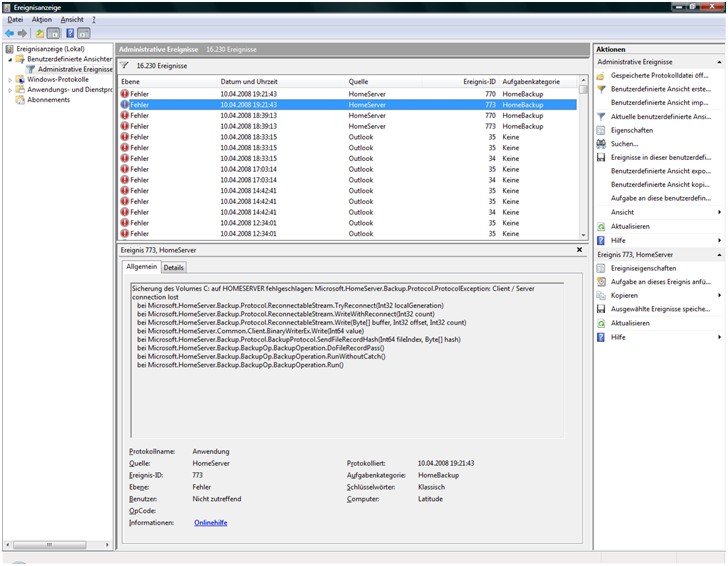Viewport: 728px width, 566px height.
Task: Click error icon of event 770 at 19:21:43
Action: [124, 94]
